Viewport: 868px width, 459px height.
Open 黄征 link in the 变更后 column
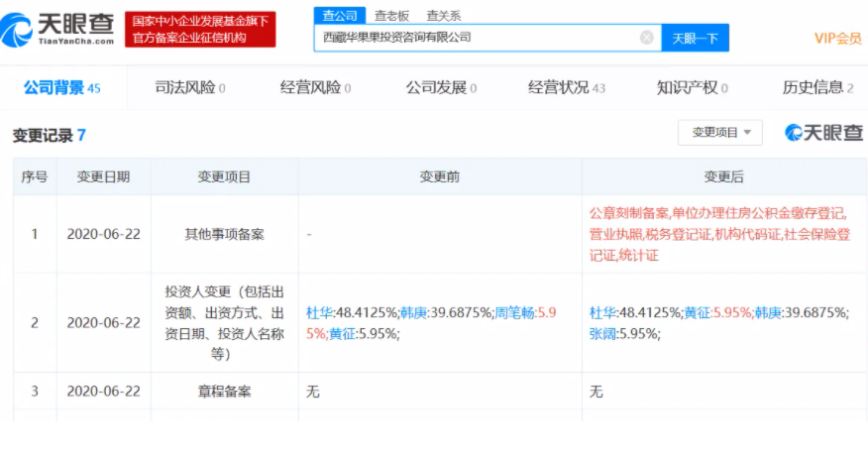tap(697, 313)
